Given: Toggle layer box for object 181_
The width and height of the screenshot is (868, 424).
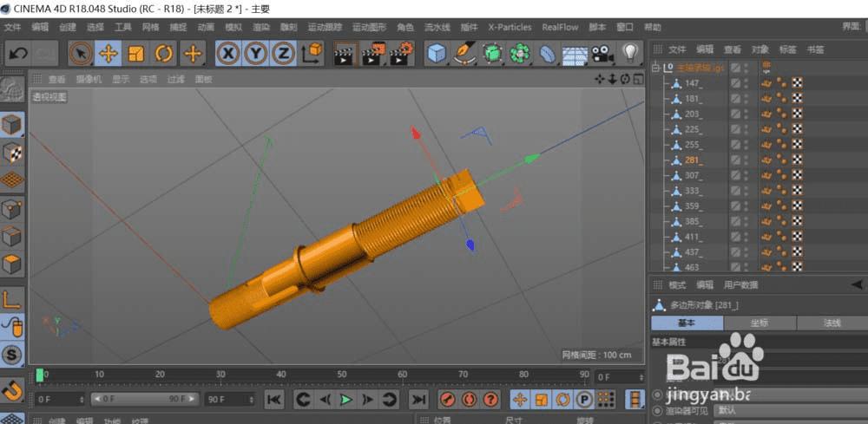Looking at the screenshot, I should click(735, 99).
